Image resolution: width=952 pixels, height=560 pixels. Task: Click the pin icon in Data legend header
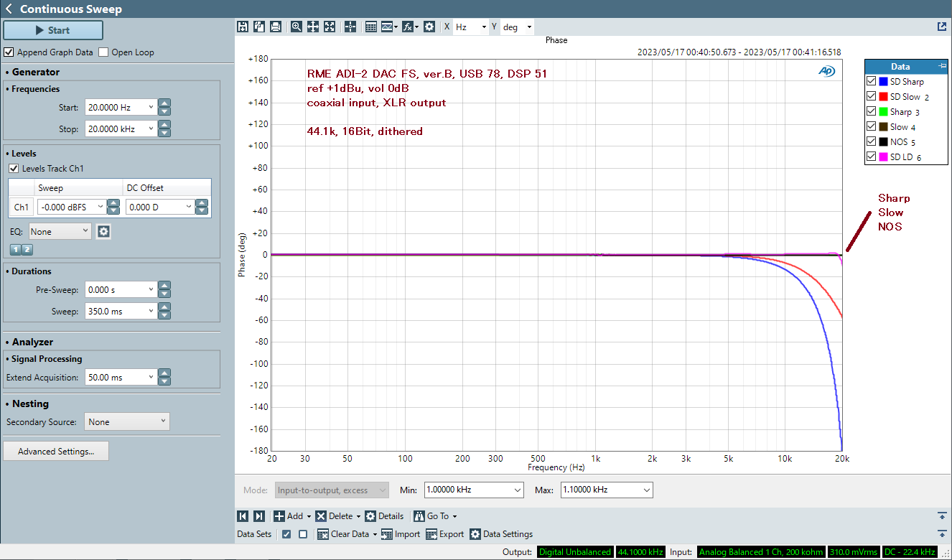942,66
